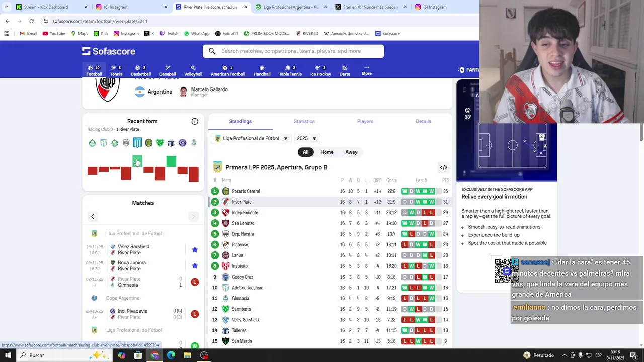
Task: Open the Maps bookmark
Action: tap(79, 34)
